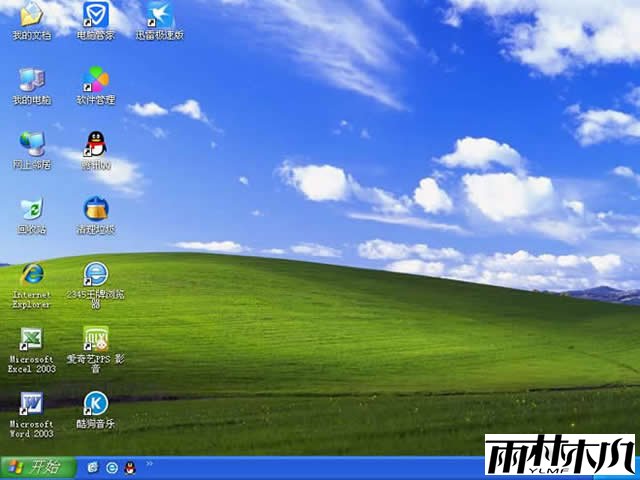640x480 pixels.
Task: Expand the quick launch overflow chevron
Action: click(x=149, y=463)
